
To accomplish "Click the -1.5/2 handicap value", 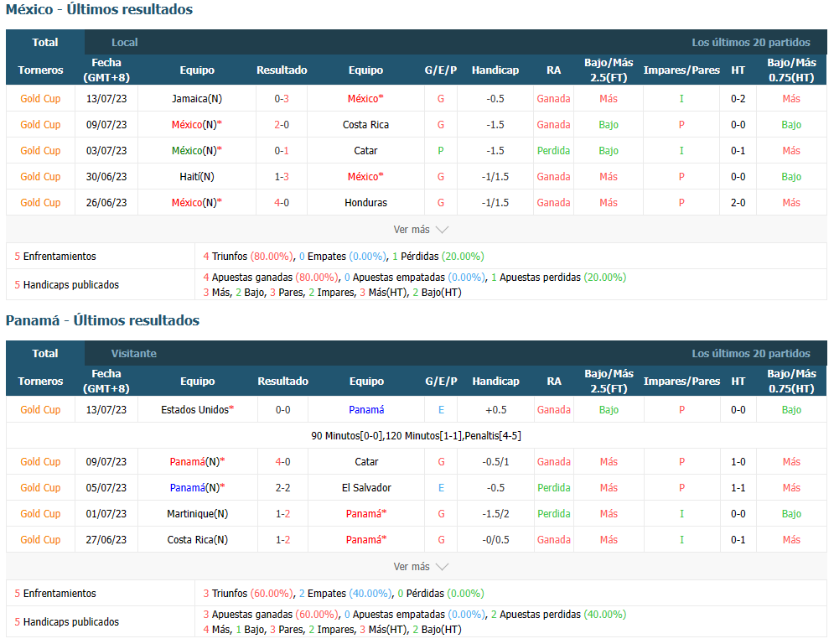I will click(495, 513).
